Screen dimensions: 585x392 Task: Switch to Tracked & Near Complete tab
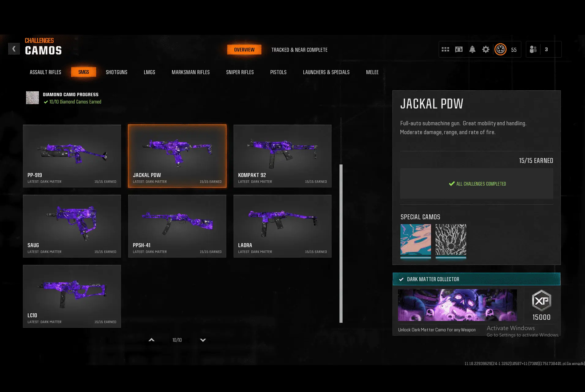[x=299, y=50]
